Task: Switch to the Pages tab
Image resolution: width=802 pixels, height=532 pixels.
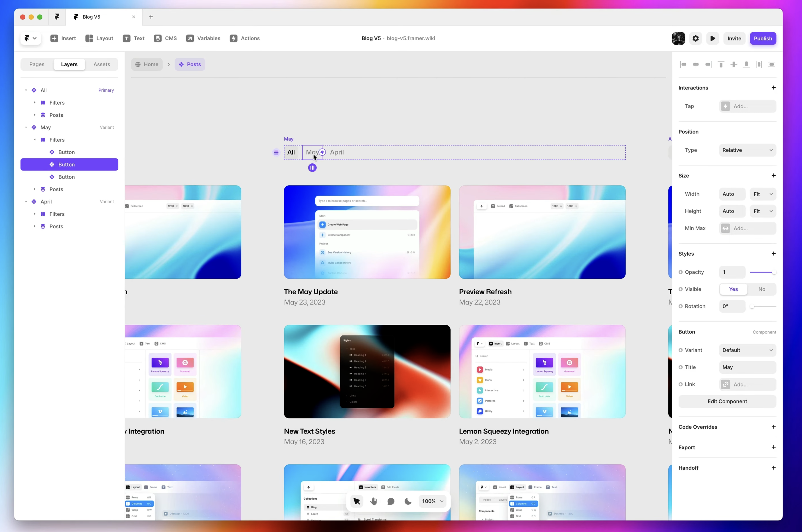Action: (37, 64)
